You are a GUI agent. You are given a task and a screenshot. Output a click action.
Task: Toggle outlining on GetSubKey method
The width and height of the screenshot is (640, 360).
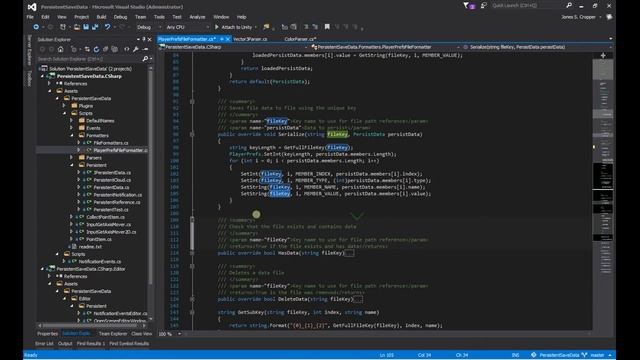(192, 312)
